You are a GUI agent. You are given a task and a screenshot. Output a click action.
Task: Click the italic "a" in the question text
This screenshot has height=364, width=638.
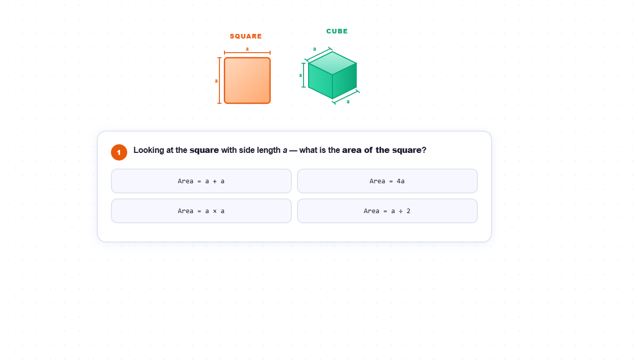[x=285, y=150]
